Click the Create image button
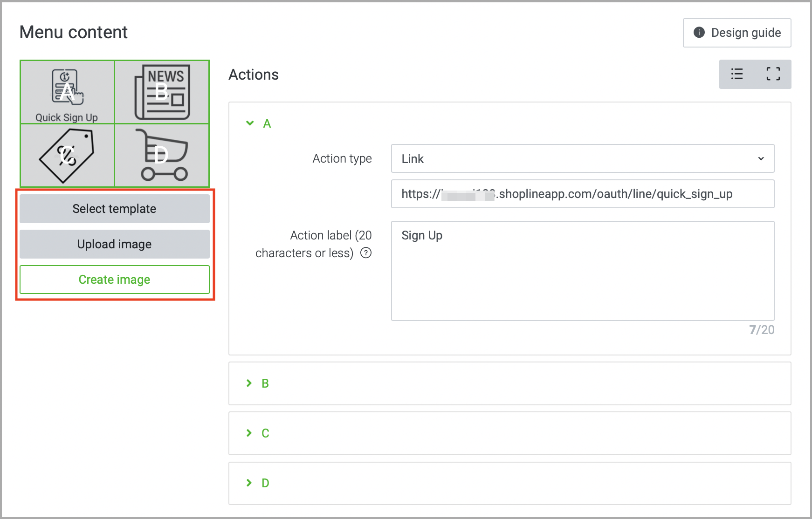 pyautogui.click(x=115, y=280)
